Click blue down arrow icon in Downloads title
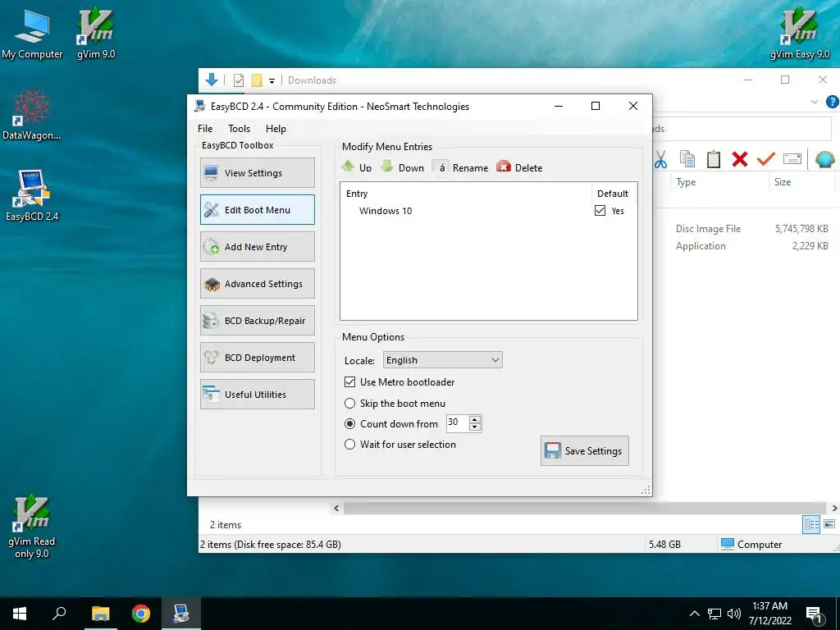 pos(212,80)
